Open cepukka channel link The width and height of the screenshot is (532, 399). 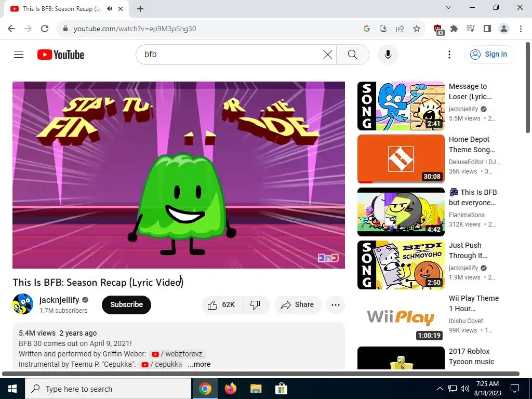[161, 364]
